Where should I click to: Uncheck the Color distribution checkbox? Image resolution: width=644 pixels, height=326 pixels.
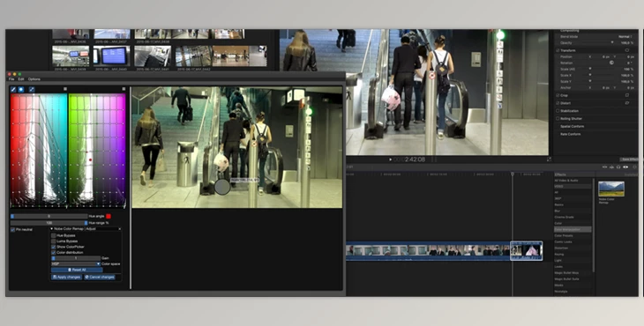pyautogui.click(x=54, y=253)
